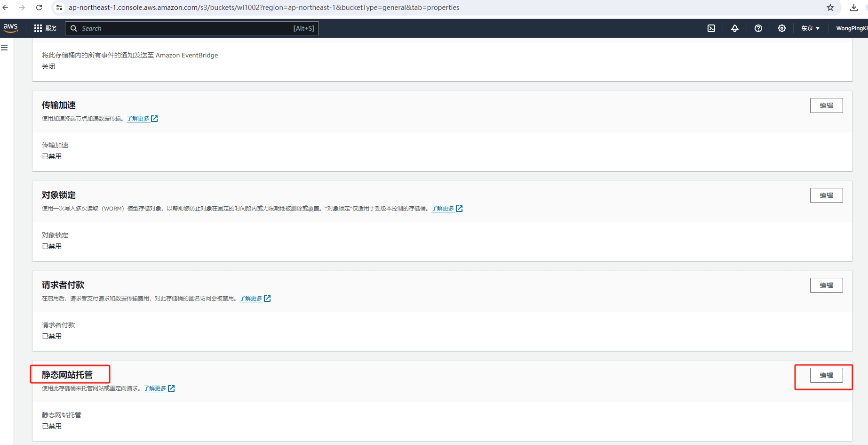This screenshot has height=445, width=868.
Task: Open the help question mark icon
Action: click(758, 28)
